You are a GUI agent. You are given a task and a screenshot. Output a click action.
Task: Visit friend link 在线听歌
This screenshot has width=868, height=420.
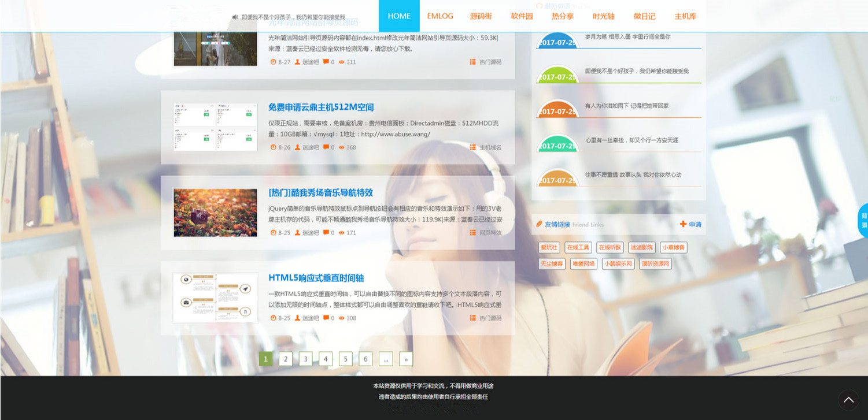click(610, 247)
